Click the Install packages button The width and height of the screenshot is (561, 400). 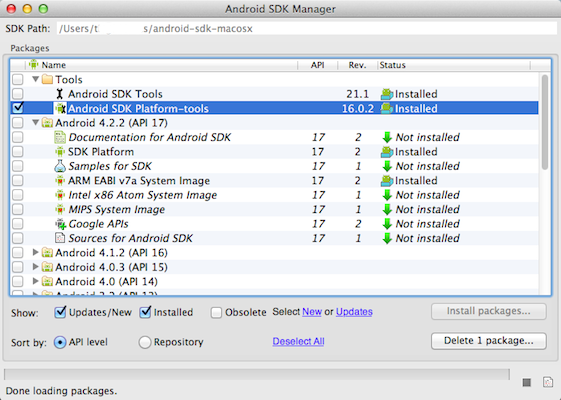489,311
